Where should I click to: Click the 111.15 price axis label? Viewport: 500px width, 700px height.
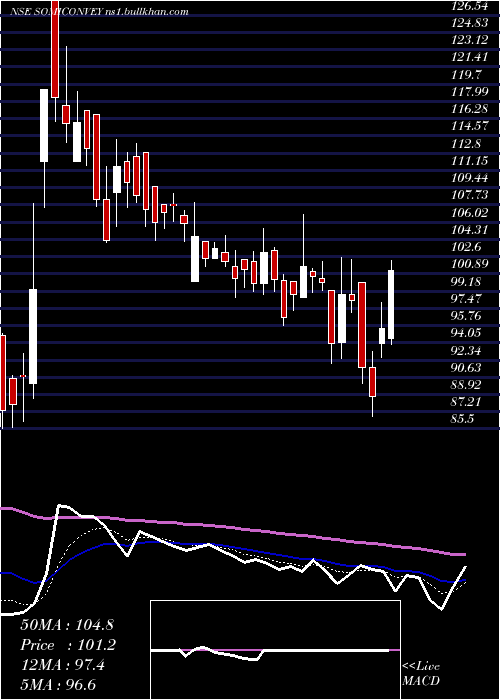[468, 161]
